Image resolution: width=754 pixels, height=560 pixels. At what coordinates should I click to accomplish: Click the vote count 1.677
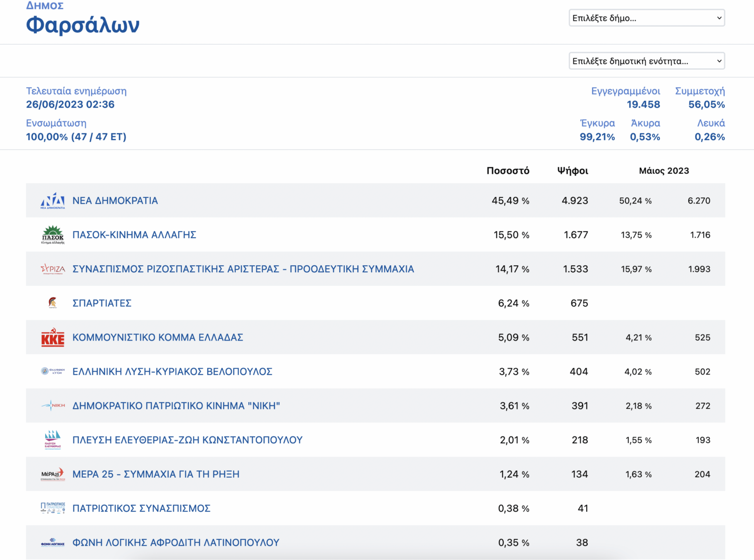click(x=576, y=235)
